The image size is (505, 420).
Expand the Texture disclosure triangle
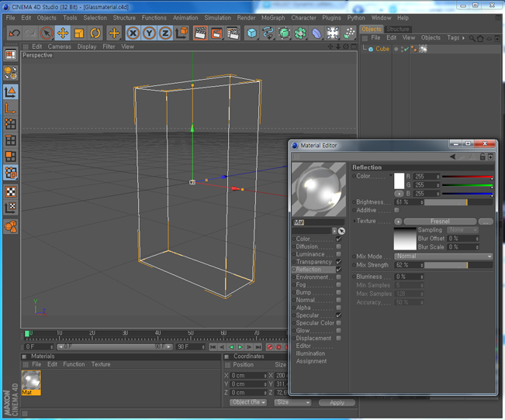[x=355, y=221]
